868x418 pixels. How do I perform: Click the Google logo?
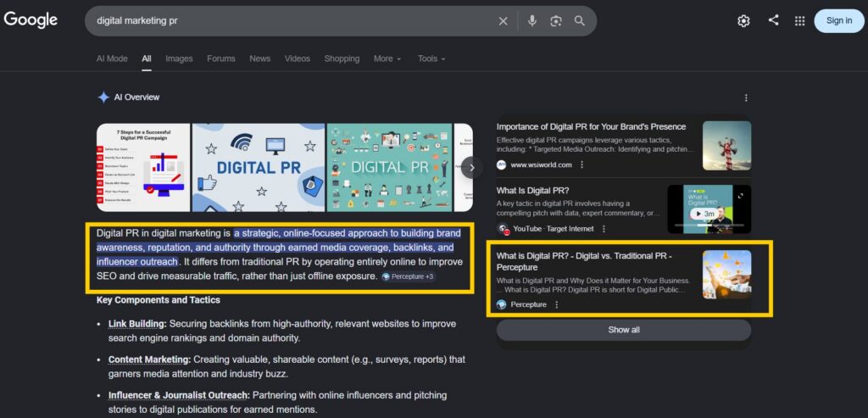point(31,20)
